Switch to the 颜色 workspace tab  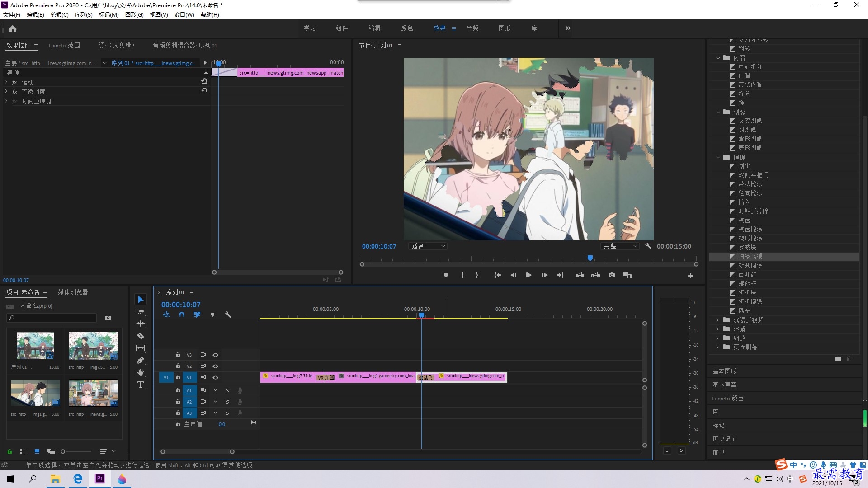tap(407, 28)
